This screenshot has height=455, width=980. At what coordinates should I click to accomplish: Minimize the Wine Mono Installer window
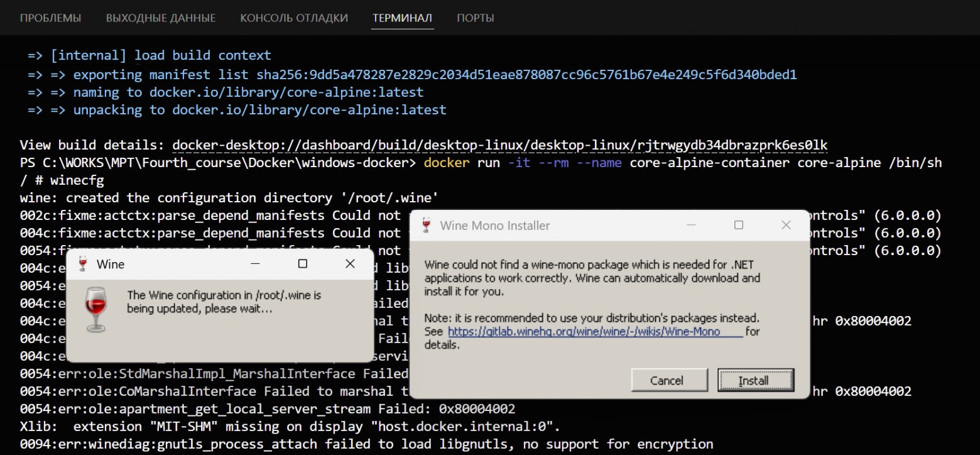(x=690, y=225)
